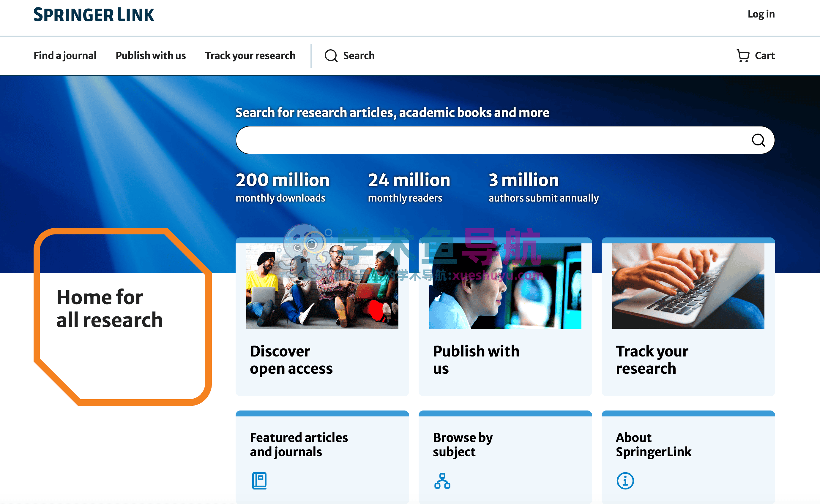Screen dimensions: 820x504
Task: Open the Log in page
Action: tap(761, 14)
